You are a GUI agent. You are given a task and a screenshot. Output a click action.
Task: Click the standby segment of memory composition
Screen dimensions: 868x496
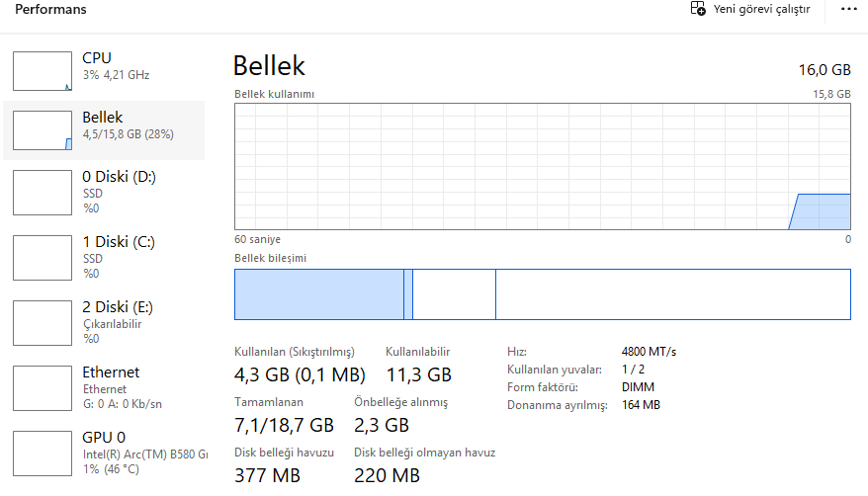pyautogui.click(x=454, y=294)
